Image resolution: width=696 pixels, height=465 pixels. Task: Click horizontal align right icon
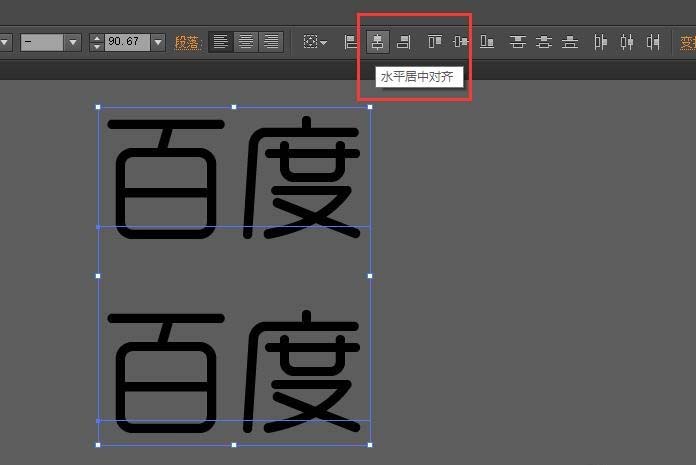[403, 42]
